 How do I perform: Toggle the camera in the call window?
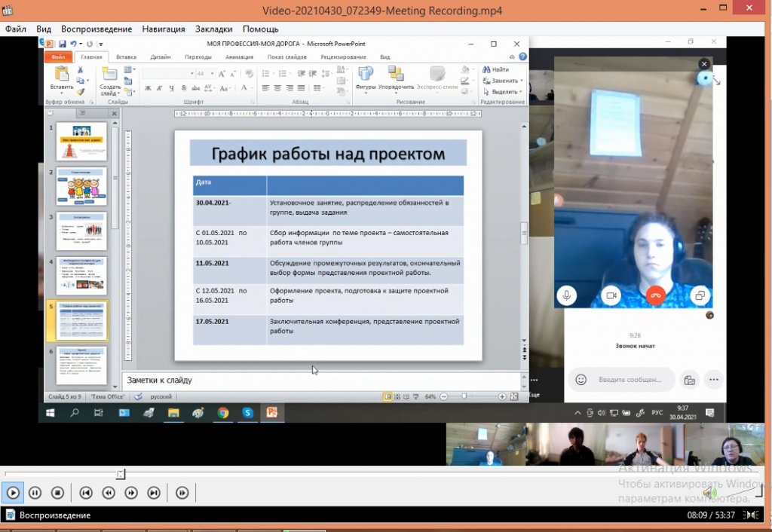pos(611,295)
